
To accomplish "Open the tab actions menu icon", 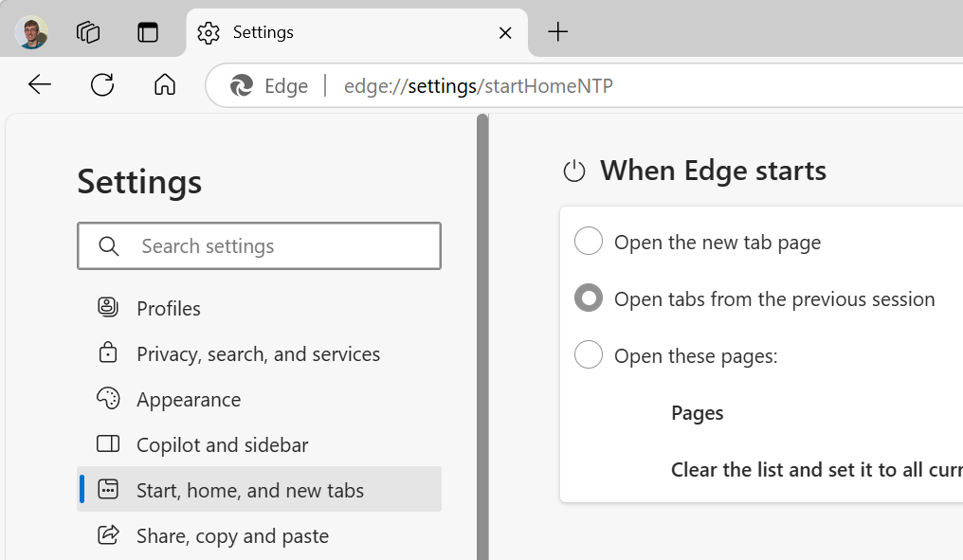I will [x=148, y=32].
